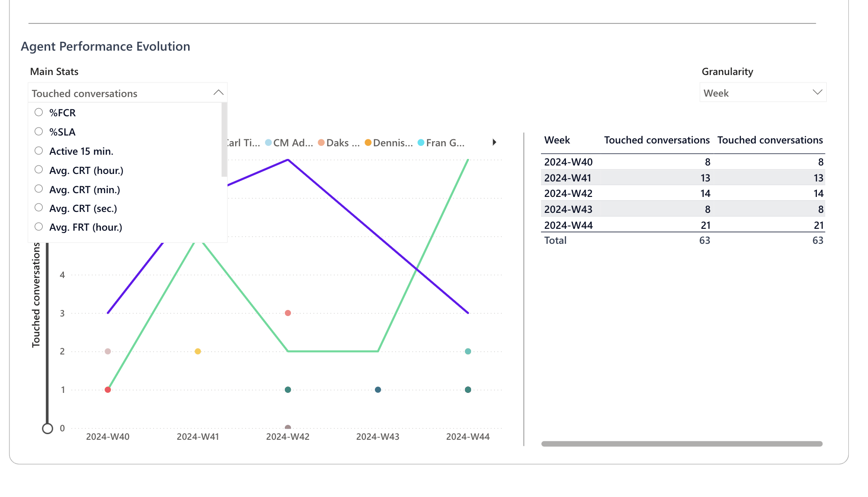Click the yellow data point at 2024-W41
The height and width of the screenshot is (497, 868).
(198, 351)
